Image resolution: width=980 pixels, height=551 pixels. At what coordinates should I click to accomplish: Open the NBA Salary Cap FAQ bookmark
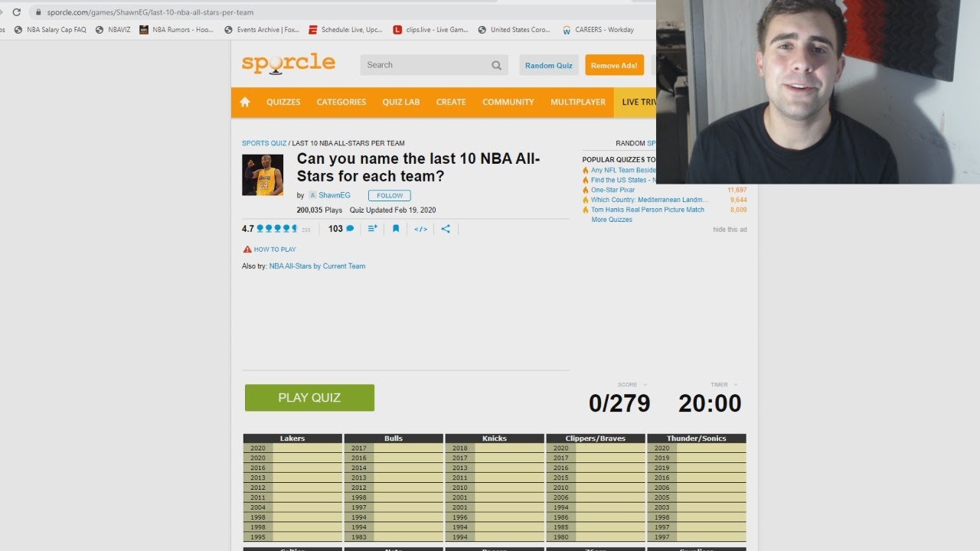click(51, 30)
